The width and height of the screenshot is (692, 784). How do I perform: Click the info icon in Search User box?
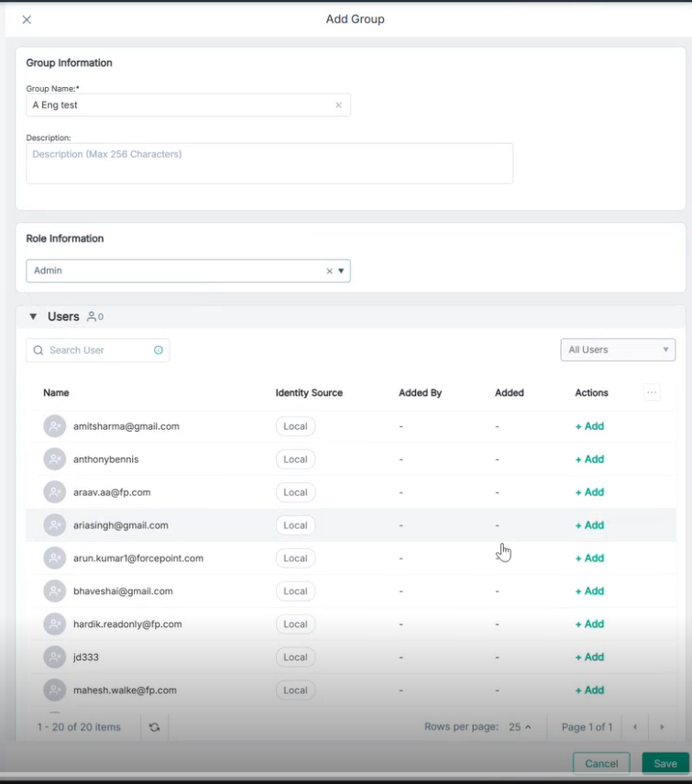click(x=159, y=350)
